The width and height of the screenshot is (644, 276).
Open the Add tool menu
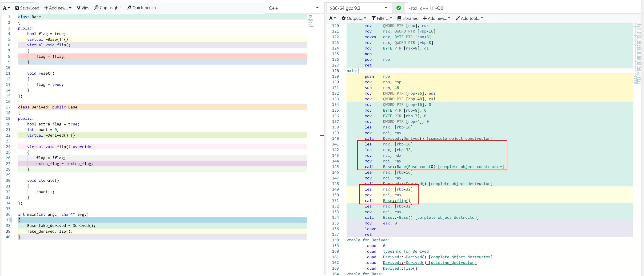click(469, 18)
